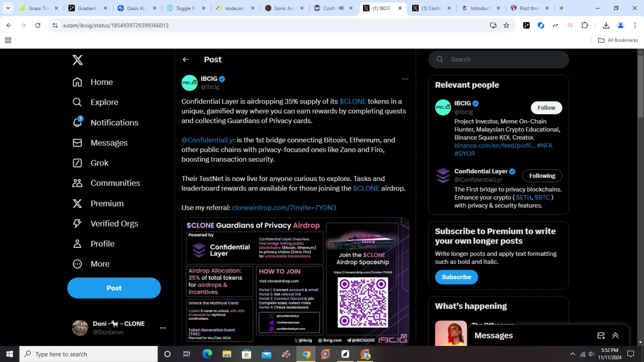Click the @ConfidentialLyr mention link
This screenshot has height=362, width=644.
point(208,140)
